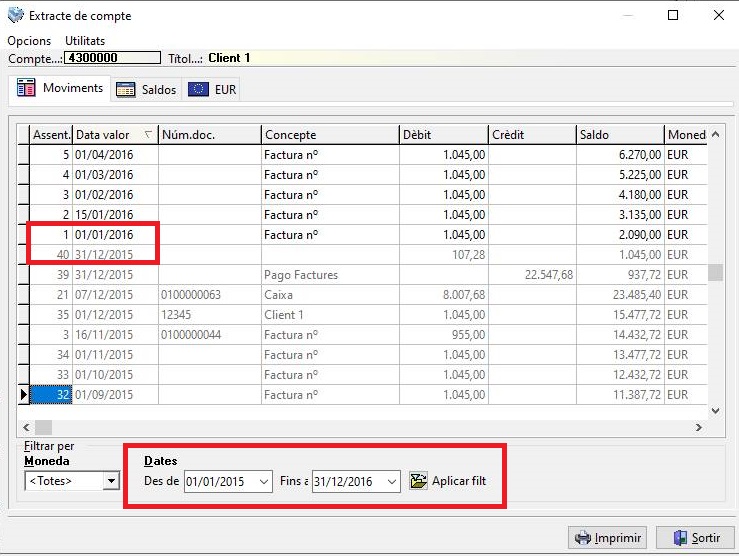
Task: Maximize the Extracte de compte window
Action: 673,15
